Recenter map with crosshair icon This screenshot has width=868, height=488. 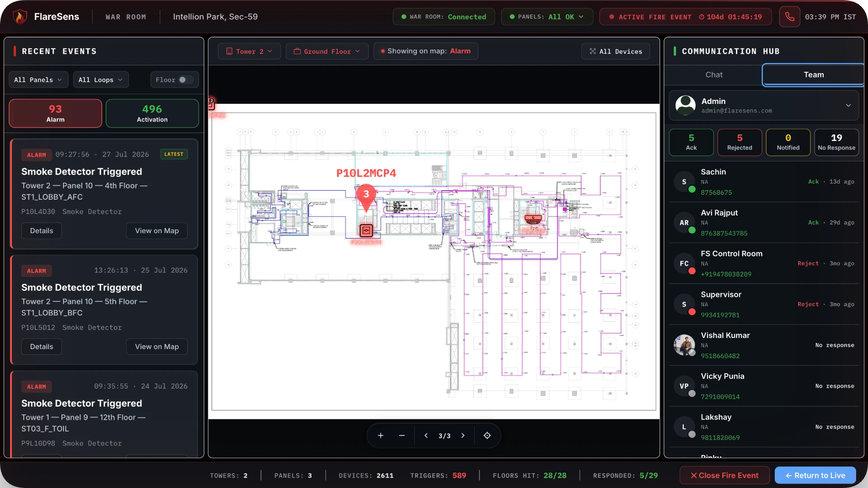coord(487,436)
